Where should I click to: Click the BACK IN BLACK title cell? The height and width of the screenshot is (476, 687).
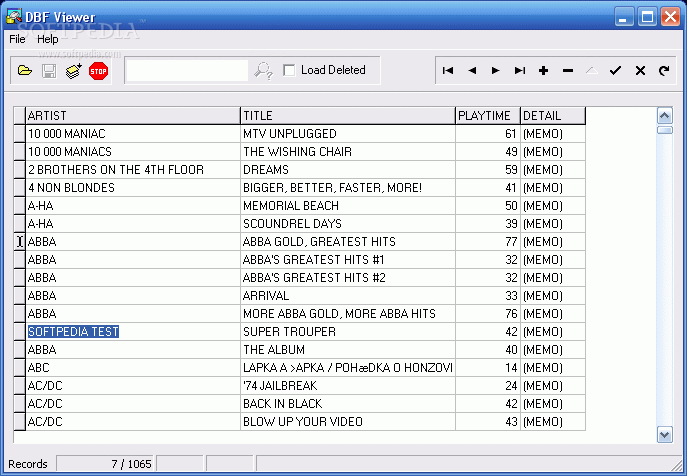[x=348, y=403]
